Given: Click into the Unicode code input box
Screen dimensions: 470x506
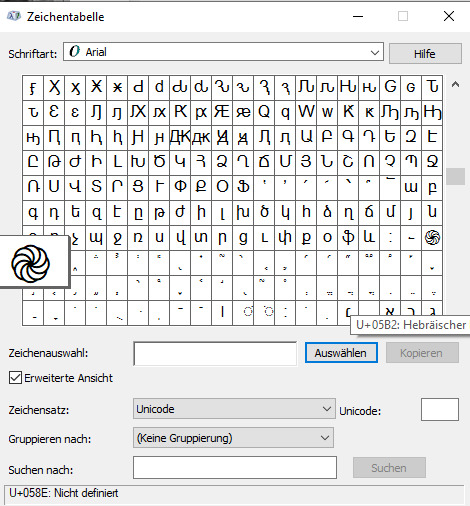Looking at the screenshot, I should 440,409.
